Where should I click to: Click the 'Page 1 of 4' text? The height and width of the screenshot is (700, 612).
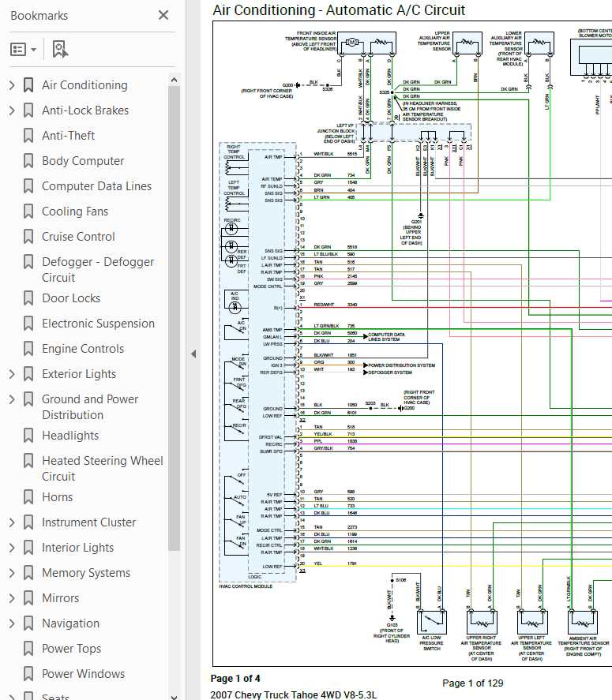pyautogui.click(x=235, y=679)
